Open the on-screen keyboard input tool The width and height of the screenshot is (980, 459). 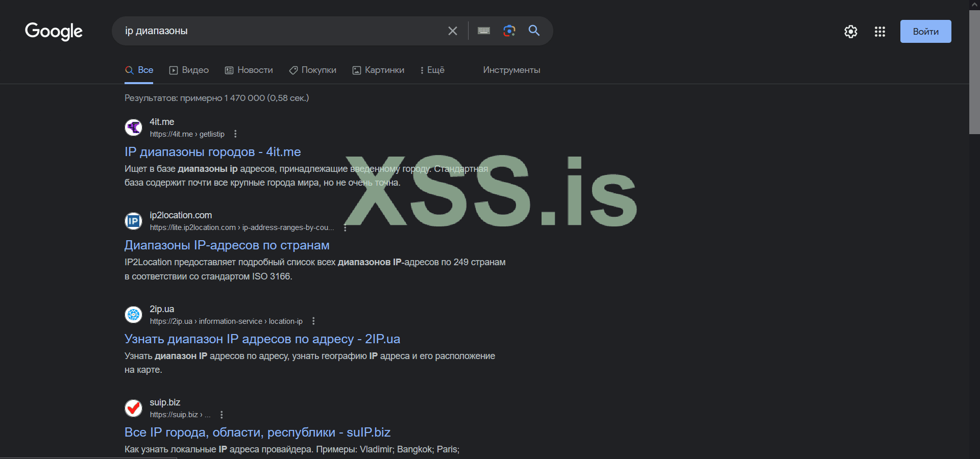click(484, 31)
